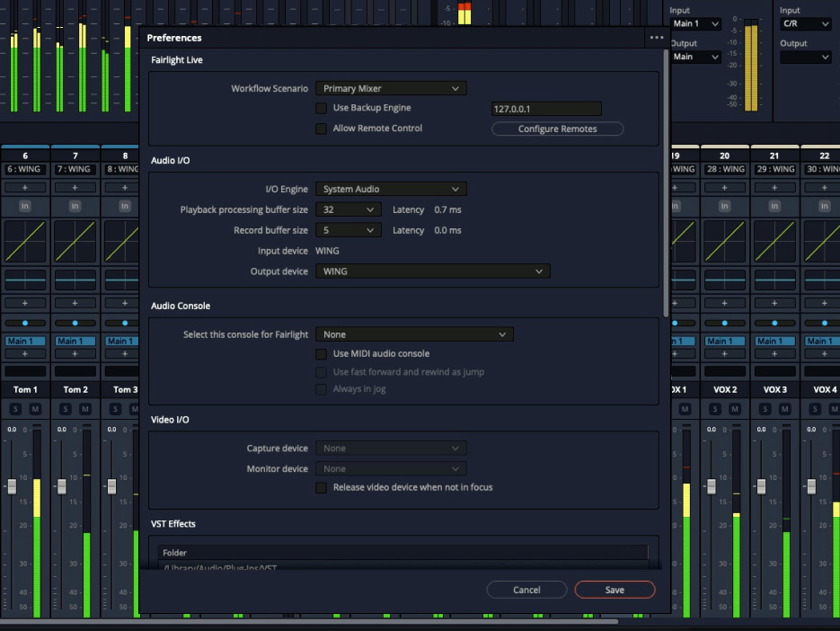
Task: Toggle the In button on channel 21
Action: (774, 205)
